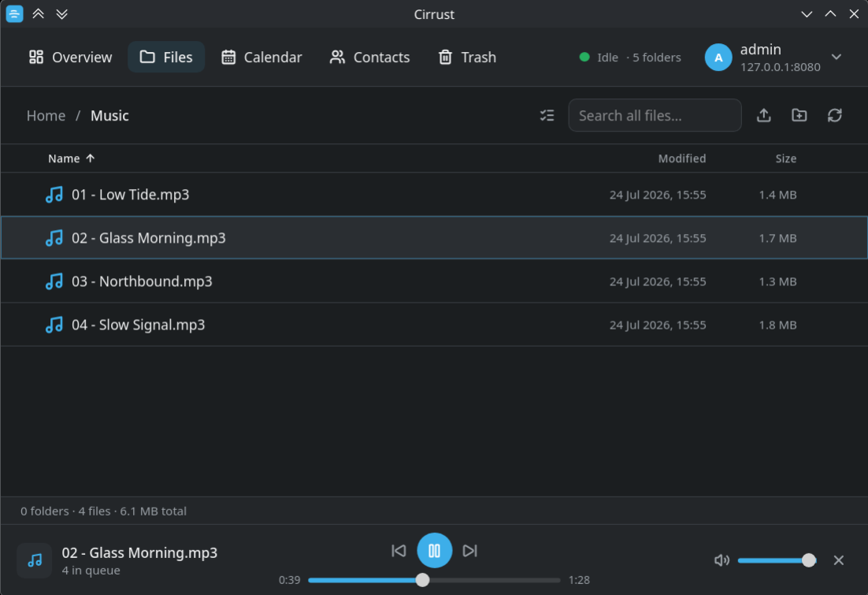Click the Cirrust app logo icon
Viewport: 868px width, 595px height.
pos(14,14)
